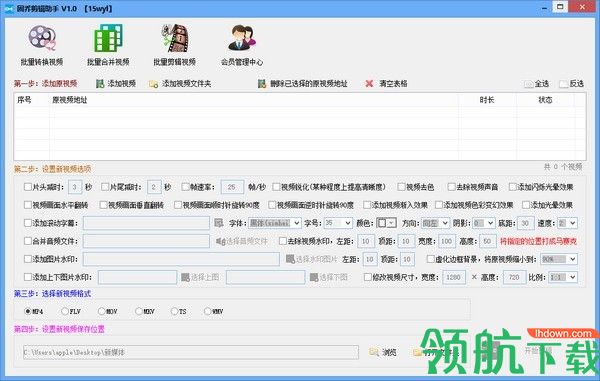Click the 选择下图 icon
Screen dimensions: 600x381
coord(314,277)
